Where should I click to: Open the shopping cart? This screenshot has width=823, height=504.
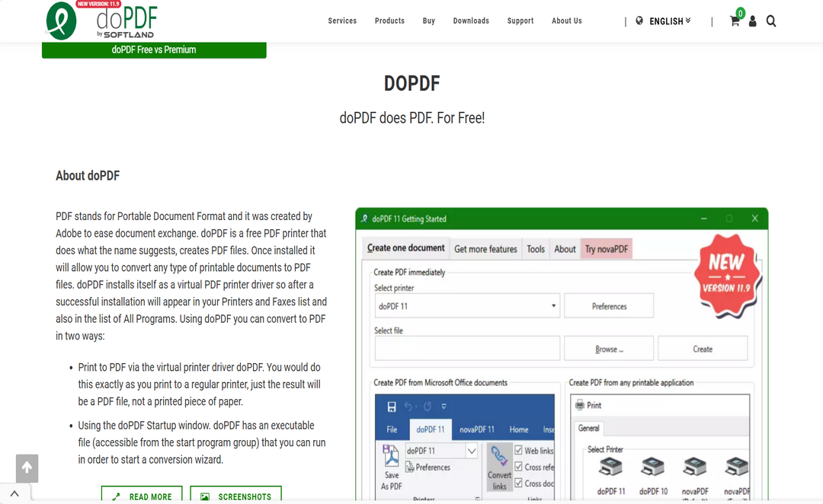click(734, 21)
